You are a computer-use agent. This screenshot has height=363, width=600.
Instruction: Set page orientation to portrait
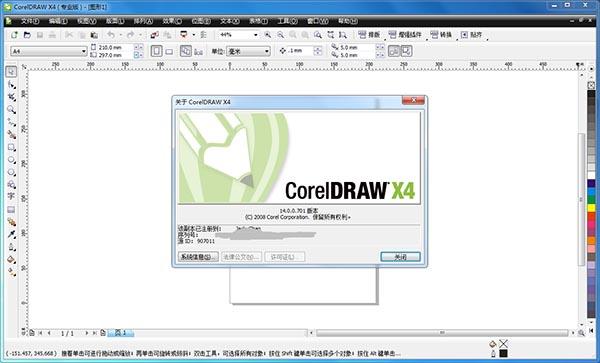tap(156, 51)
